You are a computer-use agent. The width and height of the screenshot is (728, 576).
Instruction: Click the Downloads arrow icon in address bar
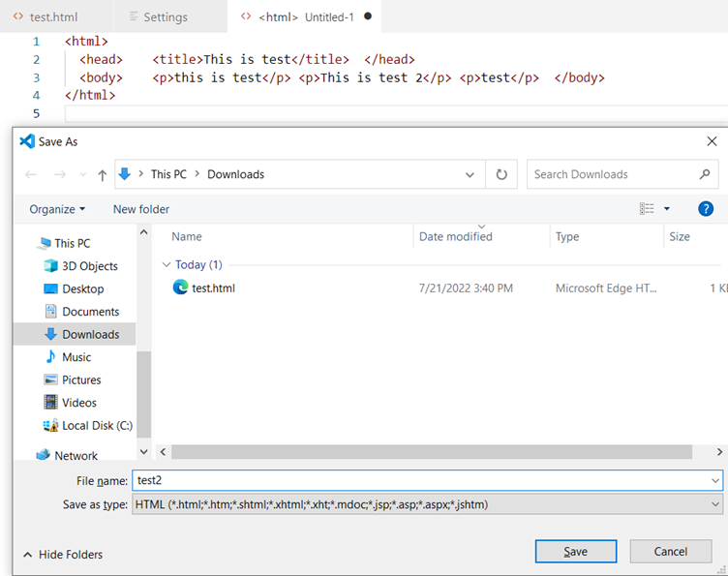click(x=125, y=174)
